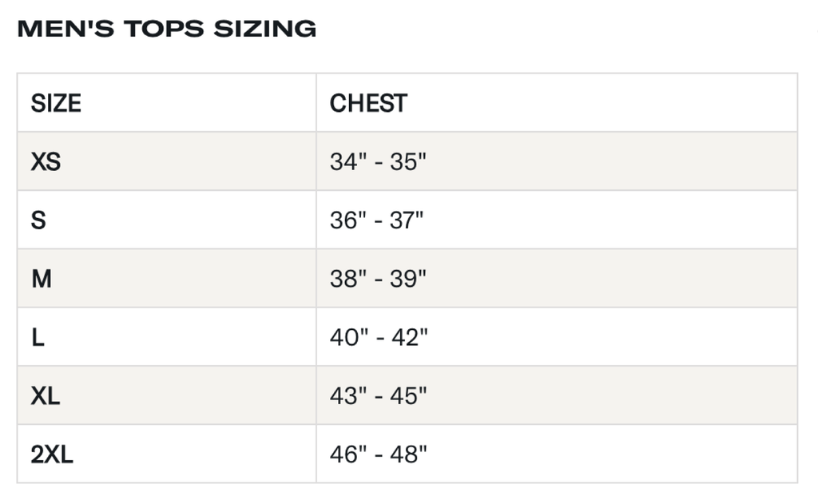818x504 pixels.
Task: Select the SIZE column header
Action: point(56,103)
